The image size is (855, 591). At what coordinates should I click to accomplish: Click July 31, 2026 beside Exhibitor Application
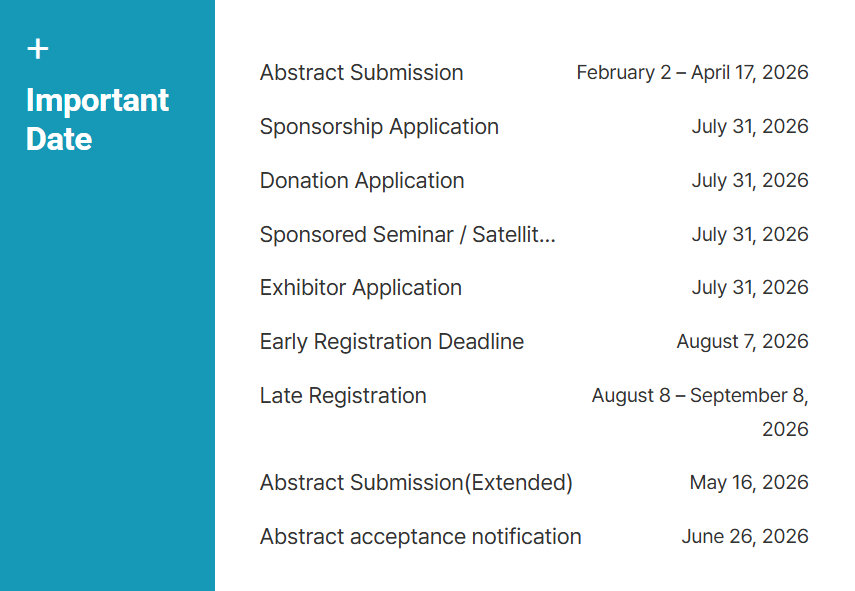[750, 288]
